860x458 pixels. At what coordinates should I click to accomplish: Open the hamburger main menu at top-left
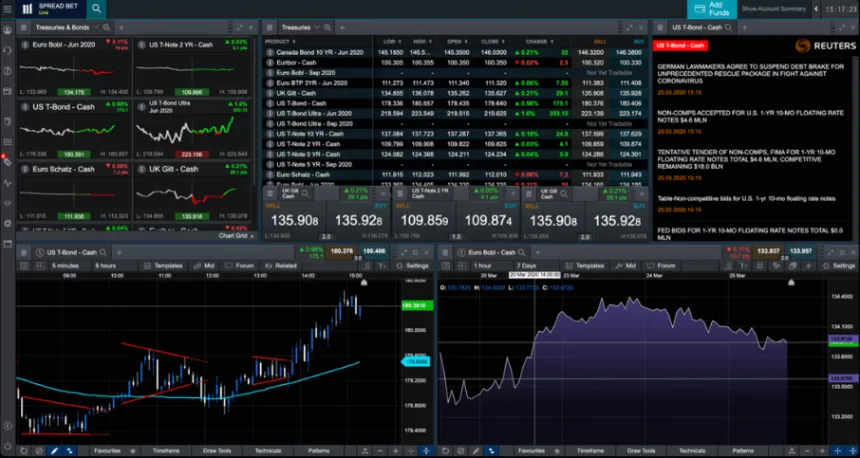[x=7, y=9]
